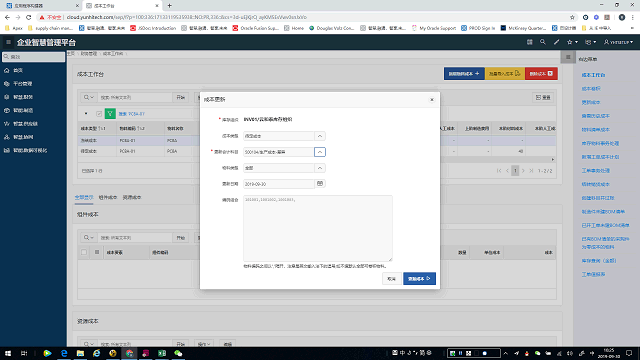
Task: Click the red delete cost button
Action: pyautogui.click(x=541, y=74)
